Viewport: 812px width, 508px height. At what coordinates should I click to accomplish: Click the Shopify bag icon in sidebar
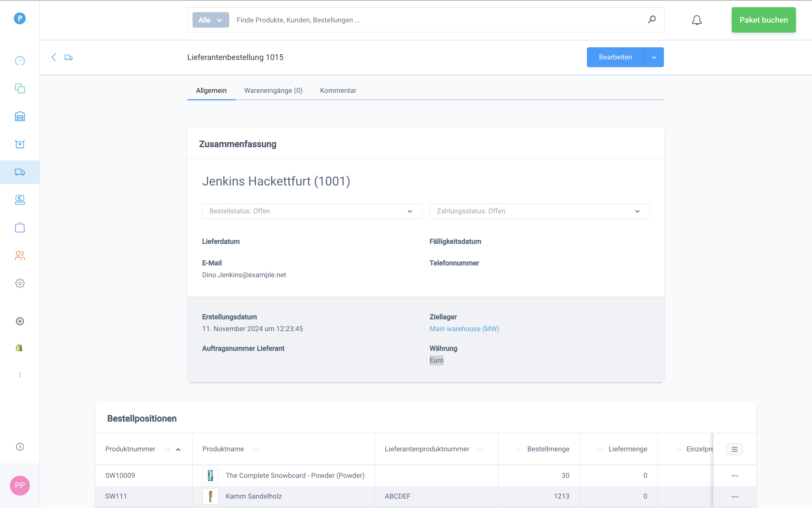click(19, 348)
